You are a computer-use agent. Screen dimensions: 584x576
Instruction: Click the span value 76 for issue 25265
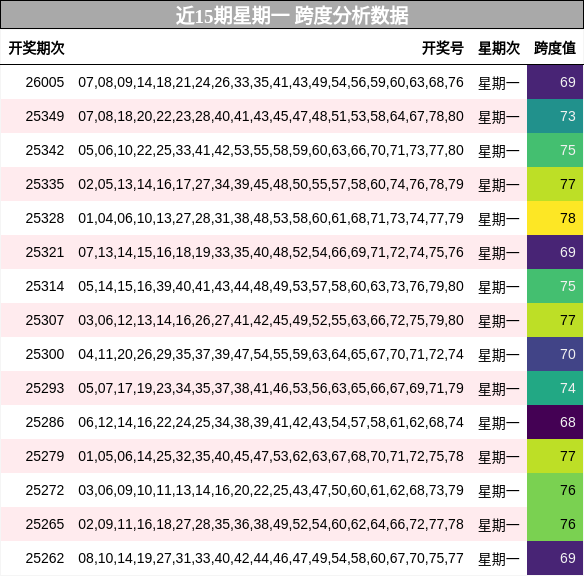555,524
